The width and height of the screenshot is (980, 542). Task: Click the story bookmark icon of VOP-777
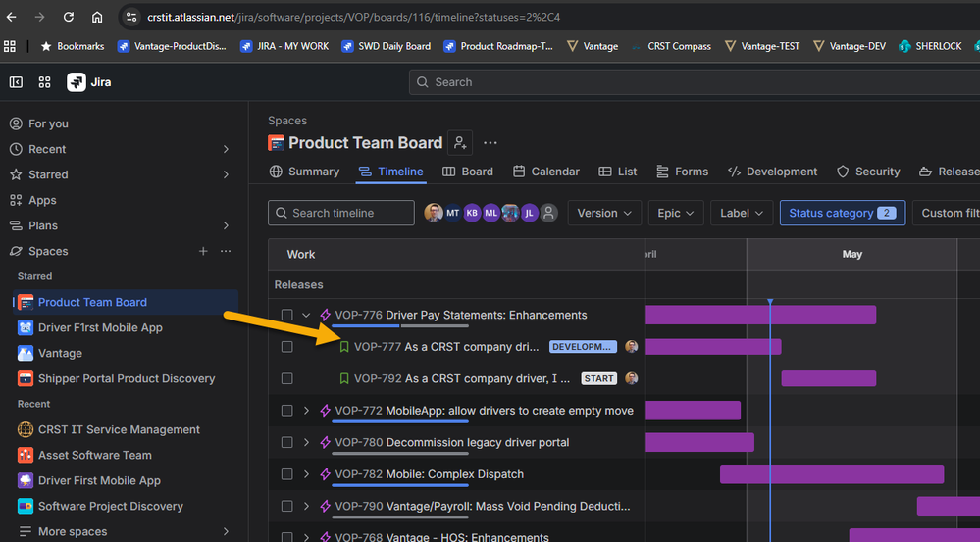click(343, 347)
